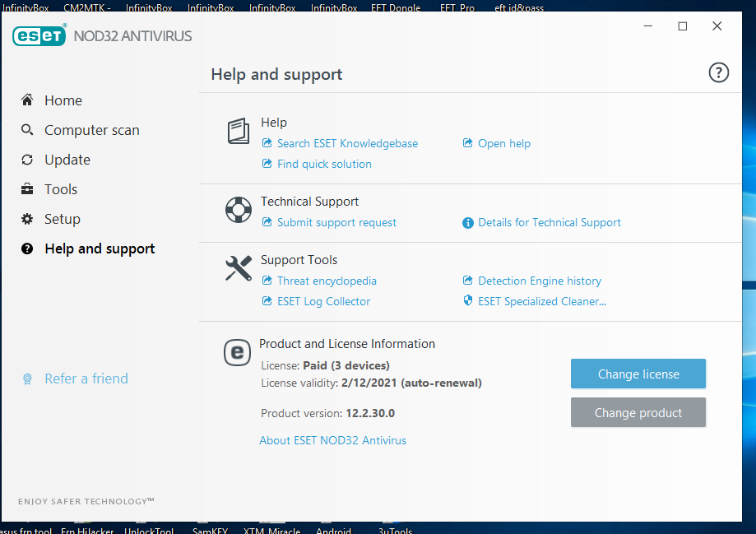Click the Computer scan magnifier icon
The height and width of the screenshot is (534, 756).
[27, 130]
